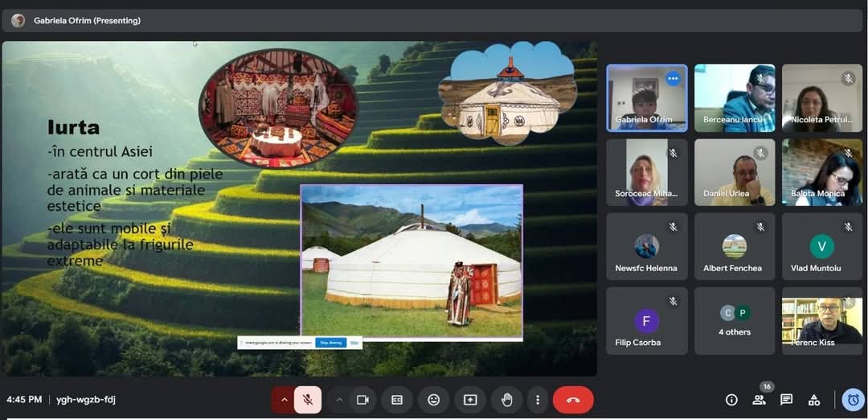The image size is (868, 420).
Task: Toggle the camera on or off
Action: pos(362,400)
